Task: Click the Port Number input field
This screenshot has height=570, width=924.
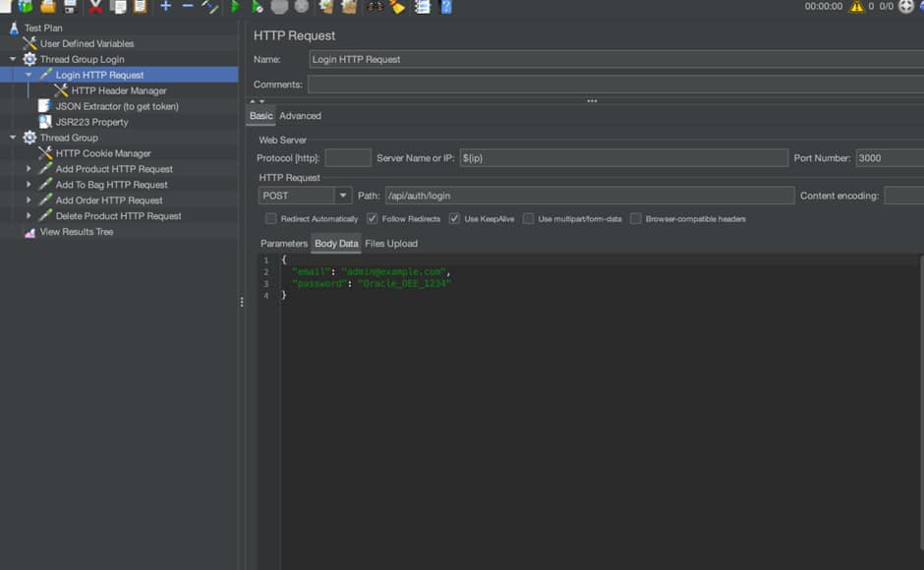Action: pos(889,158)
